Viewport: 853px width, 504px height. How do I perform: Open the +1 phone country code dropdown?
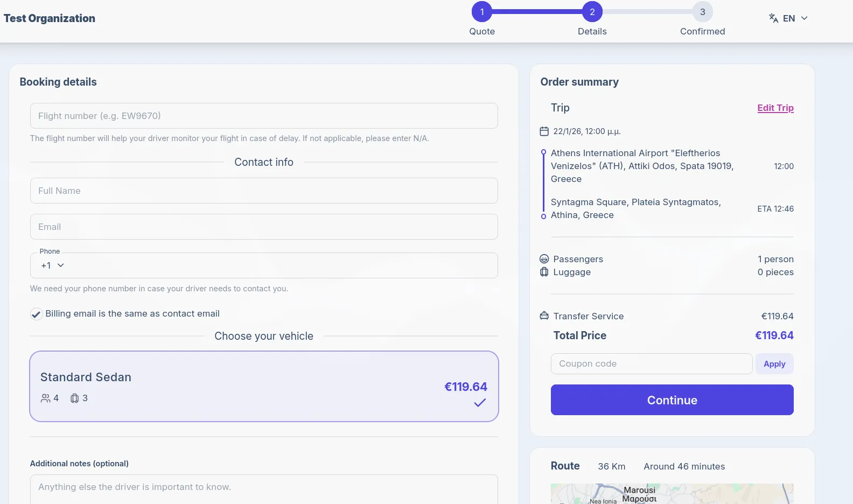(52, 265)
